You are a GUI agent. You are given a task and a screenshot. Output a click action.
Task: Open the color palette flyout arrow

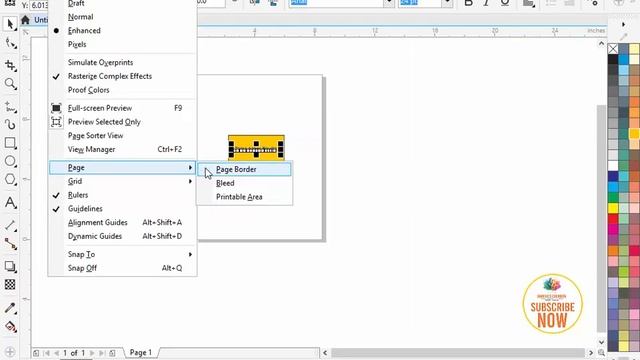tap(623, 24)
